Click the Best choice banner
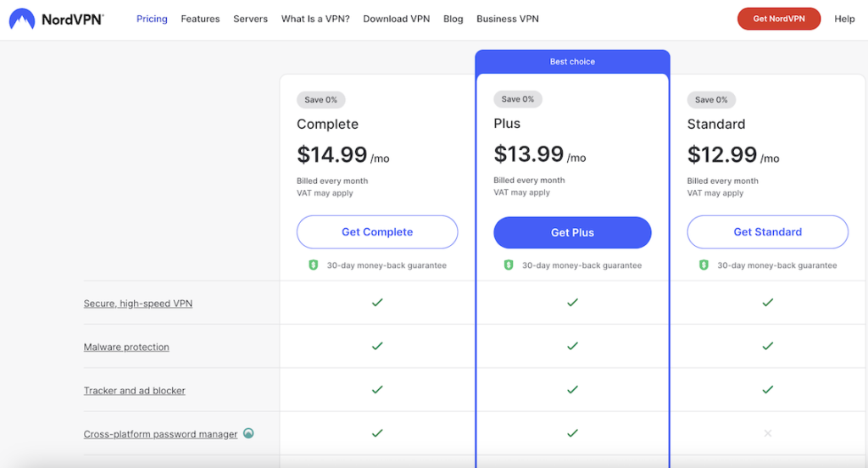The image size is (868, 468). (572, 62)
